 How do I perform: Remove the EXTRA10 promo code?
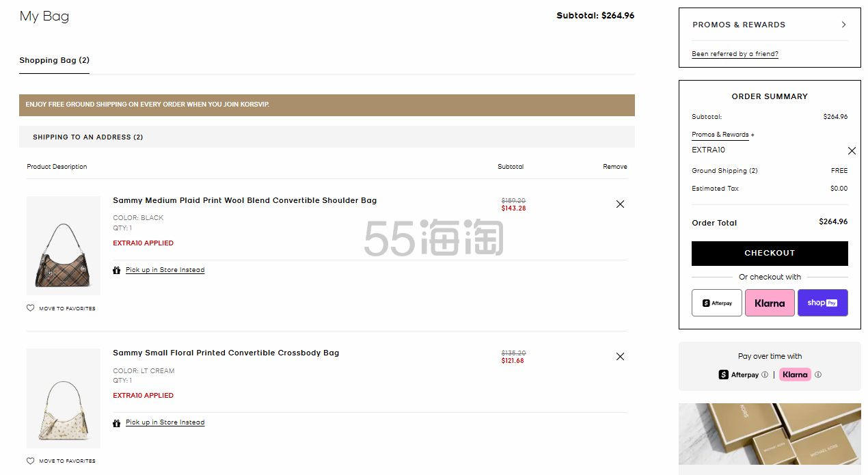click(852, 150)
